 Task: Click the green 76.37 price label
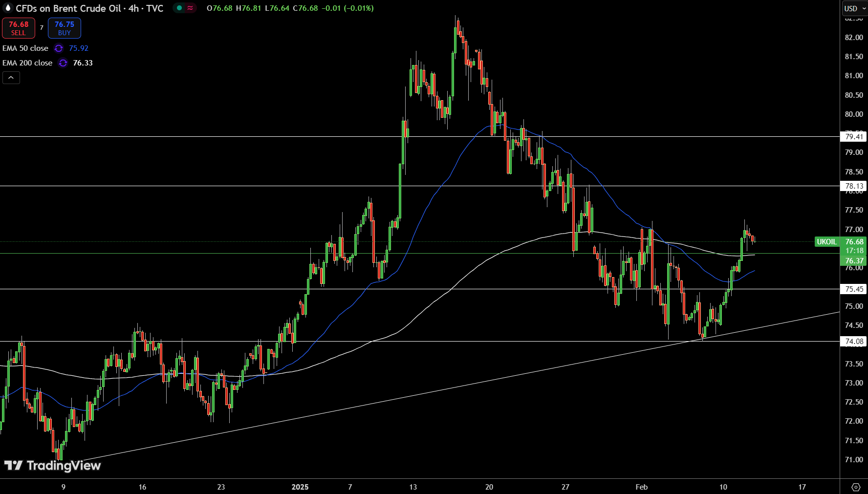pyautogui.click(x=854, y=261)
